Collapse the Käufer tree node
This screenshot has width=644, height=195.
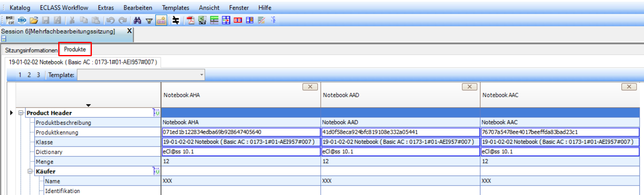[30, 172]
